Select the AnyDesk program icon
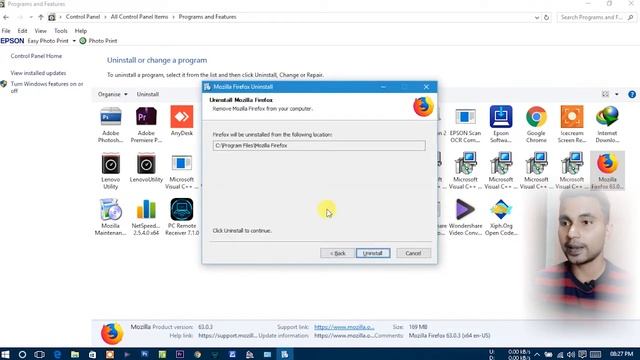Screen dimensions: 640x360 click(182, 121)
